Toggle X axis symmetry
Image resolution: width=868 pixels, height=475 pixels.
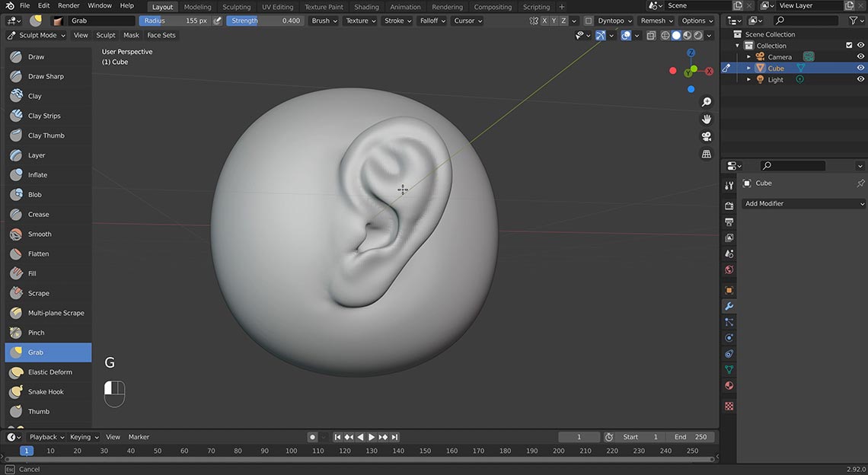544,21
